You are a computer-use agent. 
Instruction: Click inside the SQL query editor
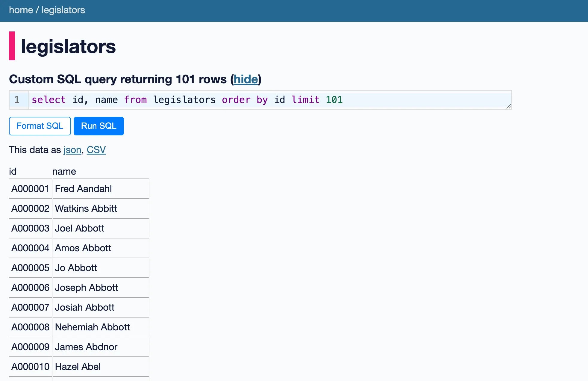180,100
